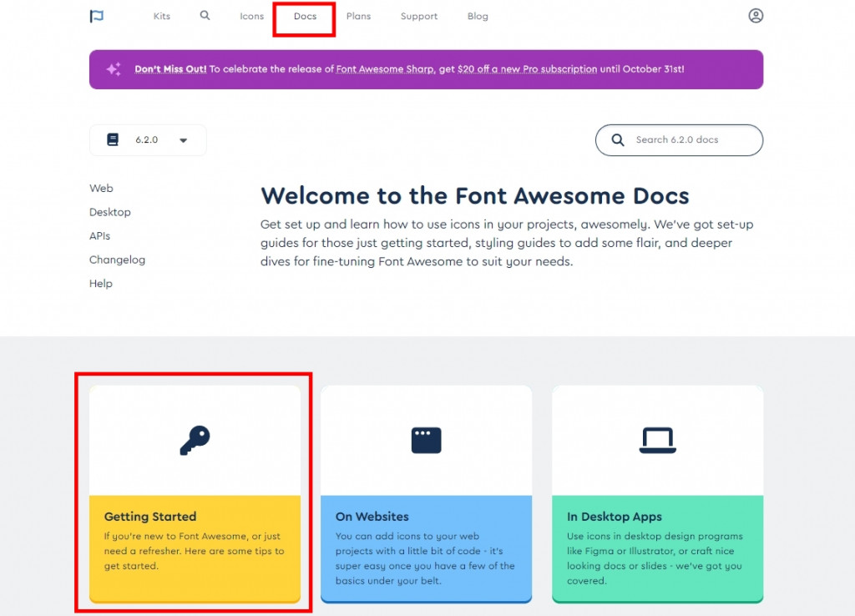Screen dimensions: 855x616
Task: Open the In Desktop Apps card title
Action: coord(614,516)
